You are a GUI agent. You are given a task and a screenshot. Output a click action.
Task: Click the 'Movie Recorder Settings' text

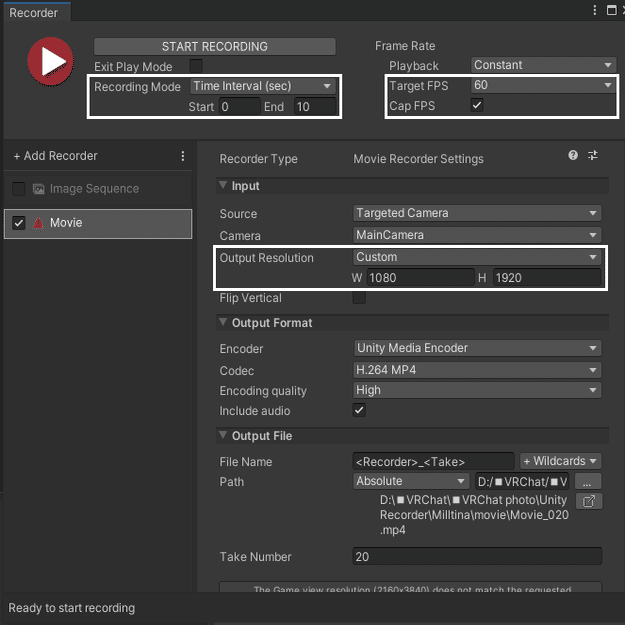tap(418, 159)
